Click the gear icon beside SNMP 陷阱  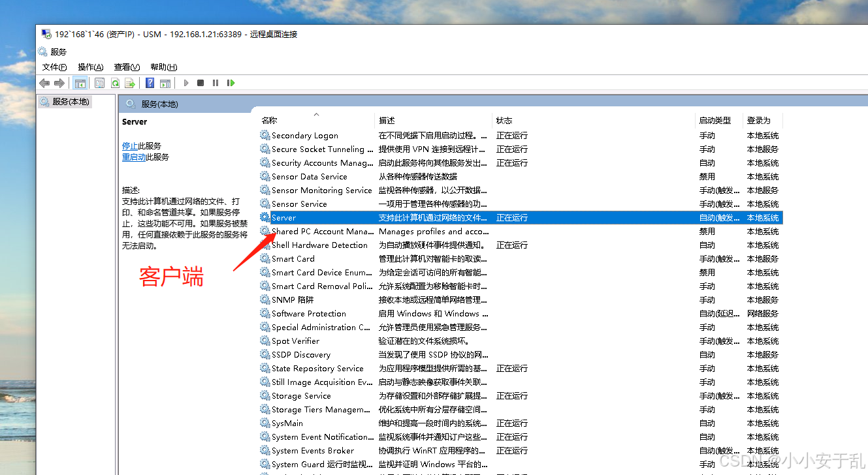point(265,299)
